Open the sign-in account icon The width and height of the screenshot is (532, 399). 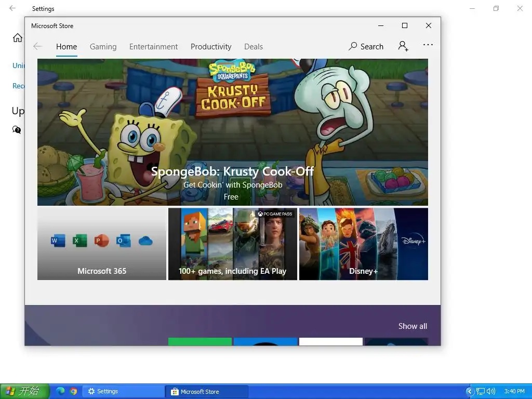click(403, 46)
